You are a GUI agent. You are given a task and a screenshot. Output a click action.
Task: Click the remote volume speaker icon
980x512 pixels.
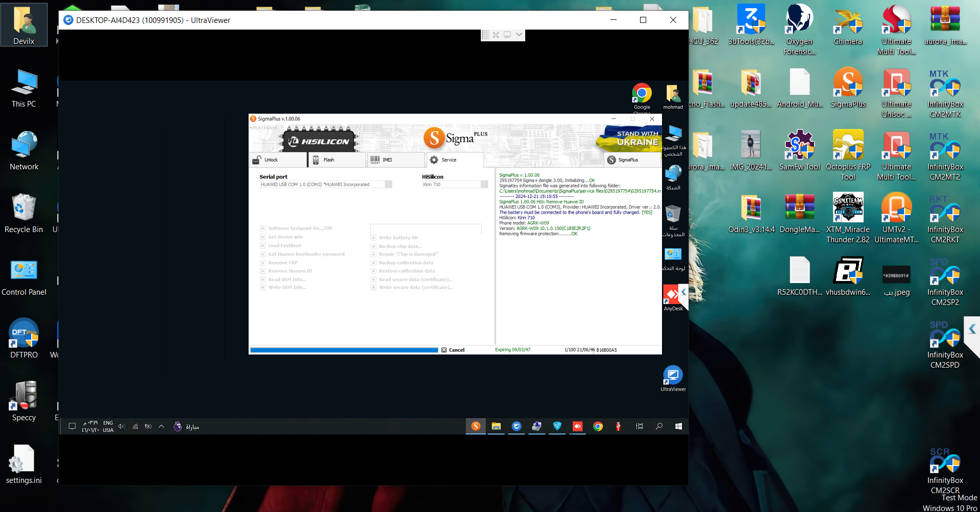click(121, 426)
